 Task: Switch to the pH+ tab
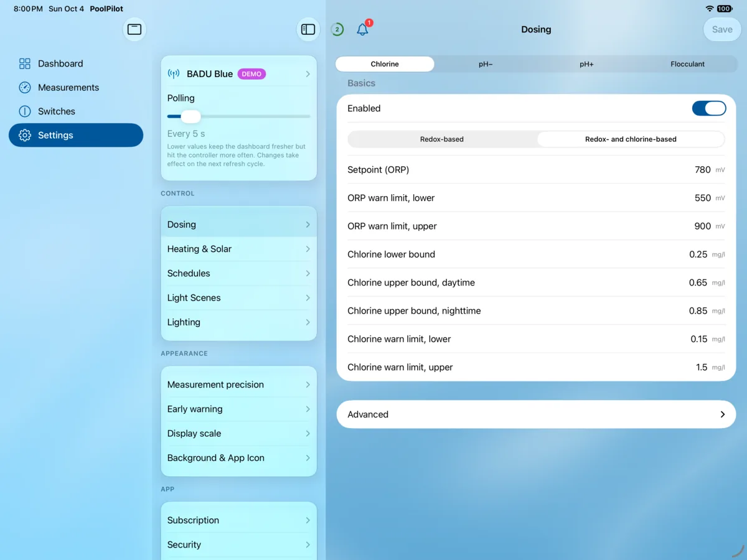click(586, 64)
